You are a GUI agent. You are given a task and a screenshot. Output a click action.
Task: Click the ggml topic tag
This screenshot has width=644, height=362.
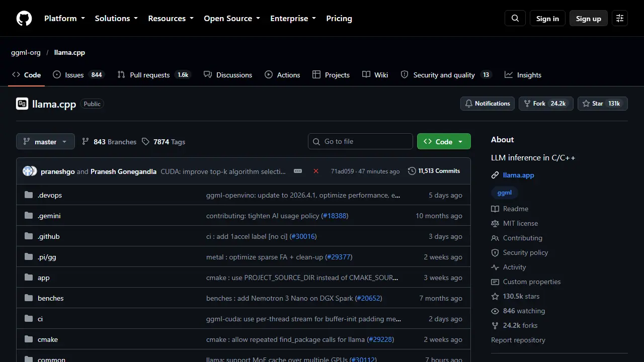505,193
